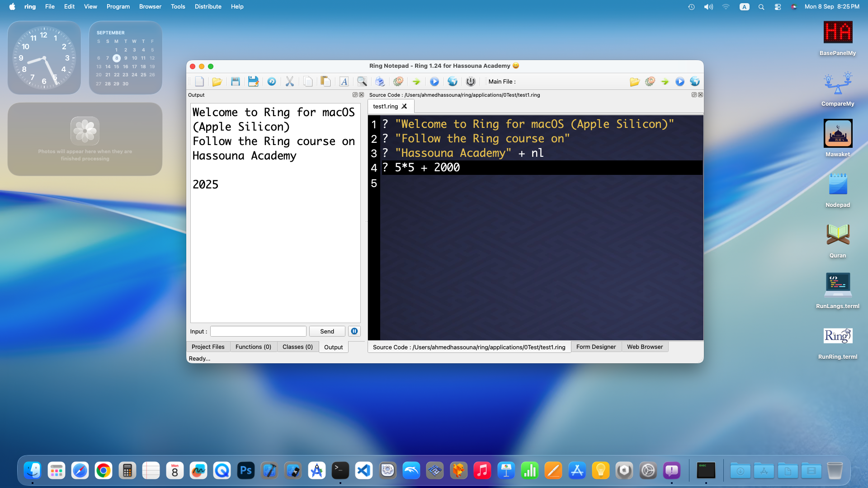Undock the Output panel
Screen dimensions: 868x488
355,95
